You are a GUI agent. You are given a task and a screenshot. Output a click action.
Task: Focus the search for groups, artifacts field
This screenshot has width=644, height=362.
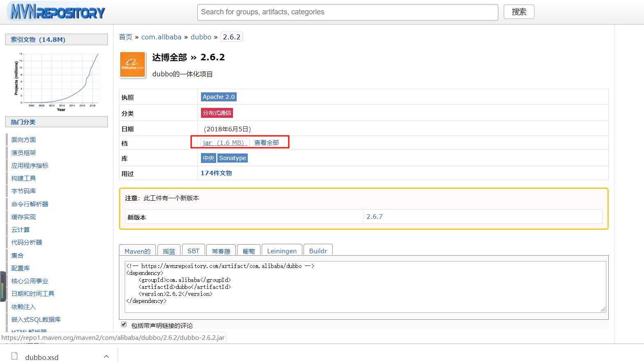point(348,12)
